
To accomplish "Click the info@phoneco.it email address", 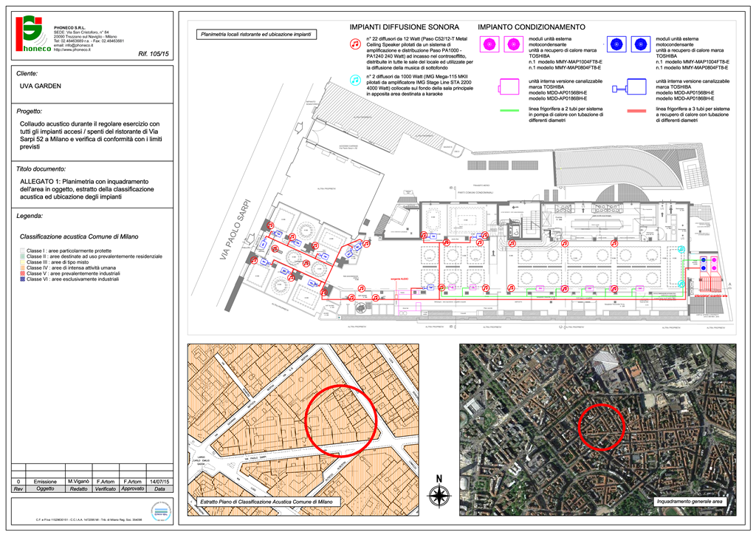I will [x=79, y=46].
